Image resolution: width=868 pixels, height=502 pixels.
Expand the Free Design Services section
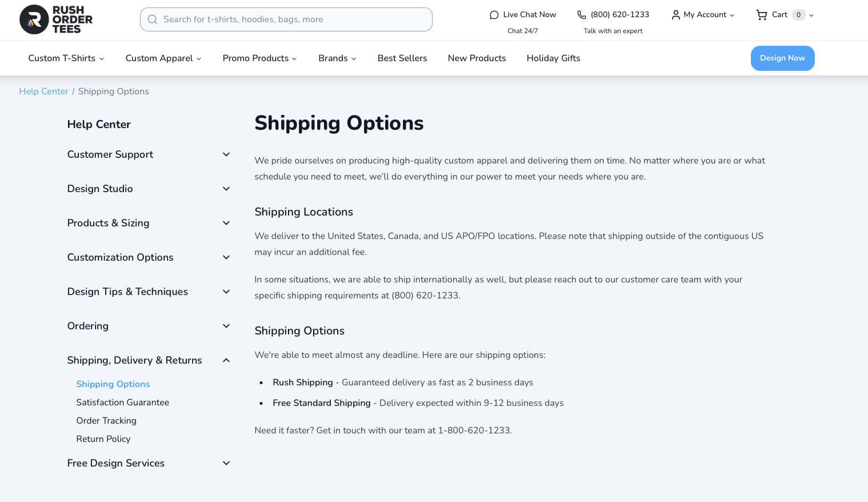[226, 463]
